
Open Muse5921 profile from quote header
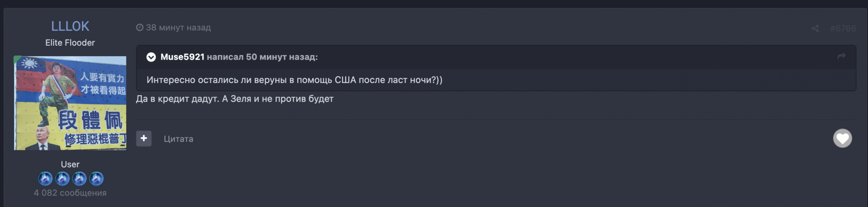coord(182,57)
